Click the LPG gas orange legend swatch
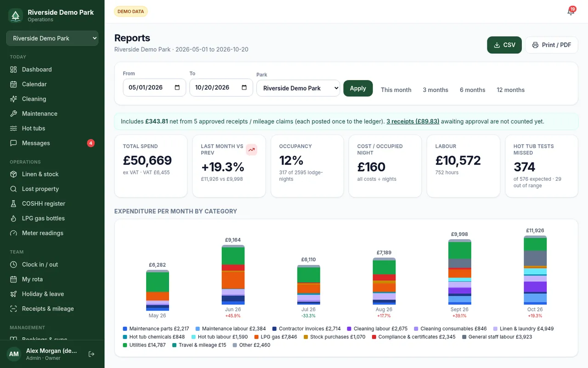This screenshot has height=368, width=588. point(256,337)
